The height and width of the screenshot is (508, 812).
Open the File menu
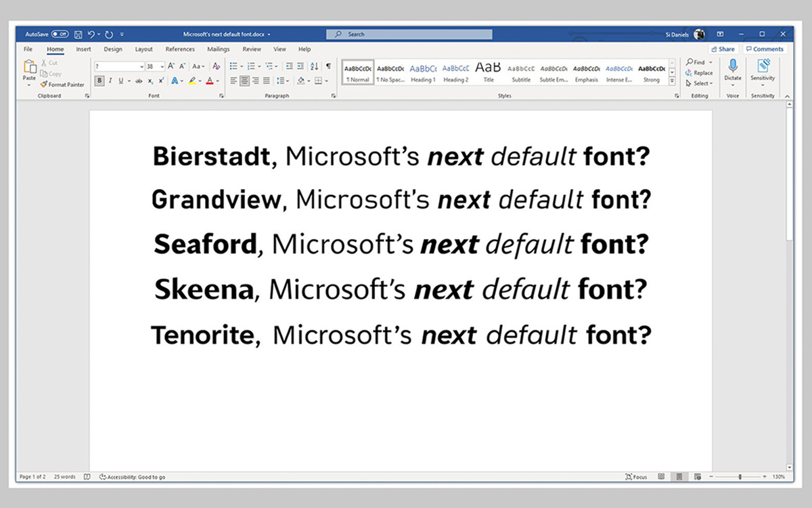click(x=28, y=49)
